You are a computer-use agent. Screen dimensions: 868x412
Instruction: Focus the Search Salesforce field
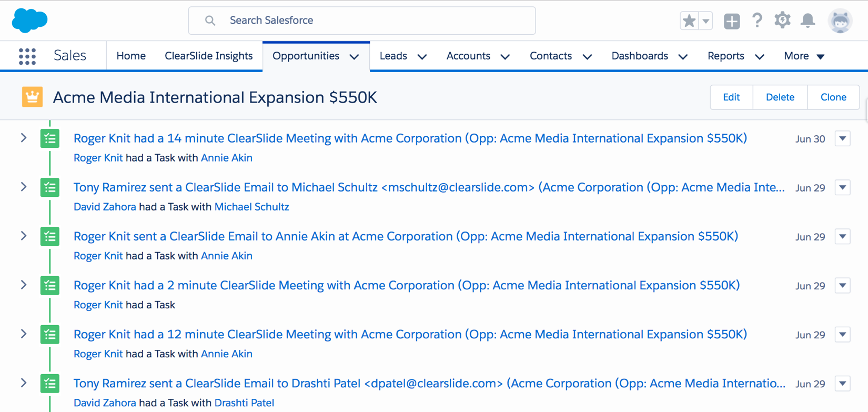[x=362, y=21]
